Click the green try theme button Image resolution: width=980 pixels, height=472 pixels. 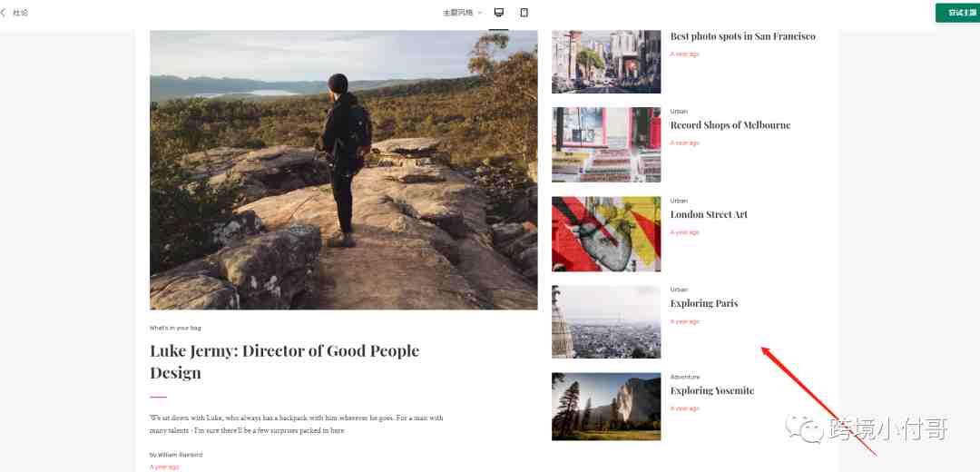957,13
